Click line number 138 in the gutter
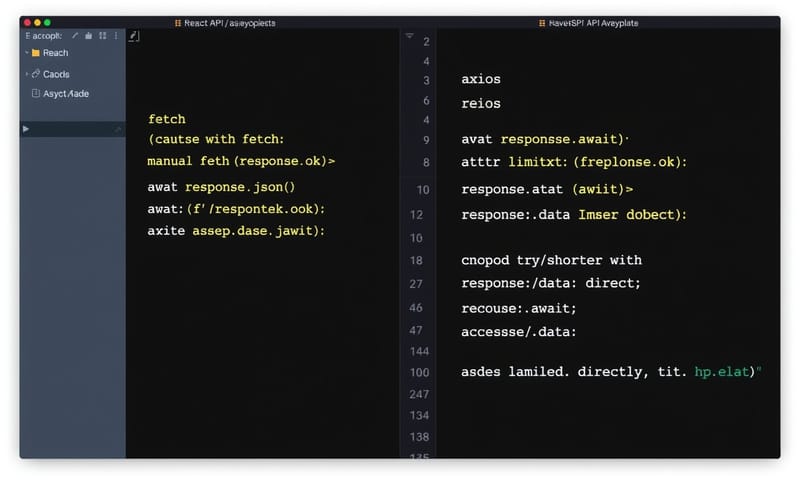 tap(419, 437)
